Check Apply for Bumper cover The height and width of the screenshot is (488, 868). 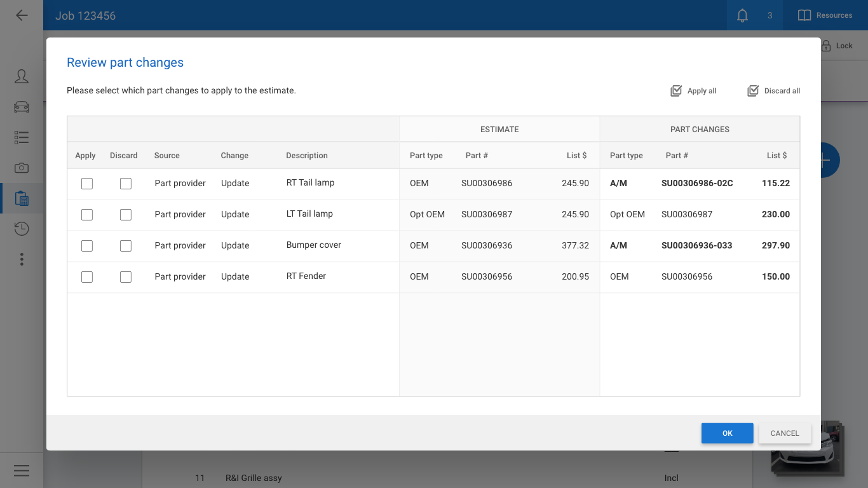click(87, 246)
